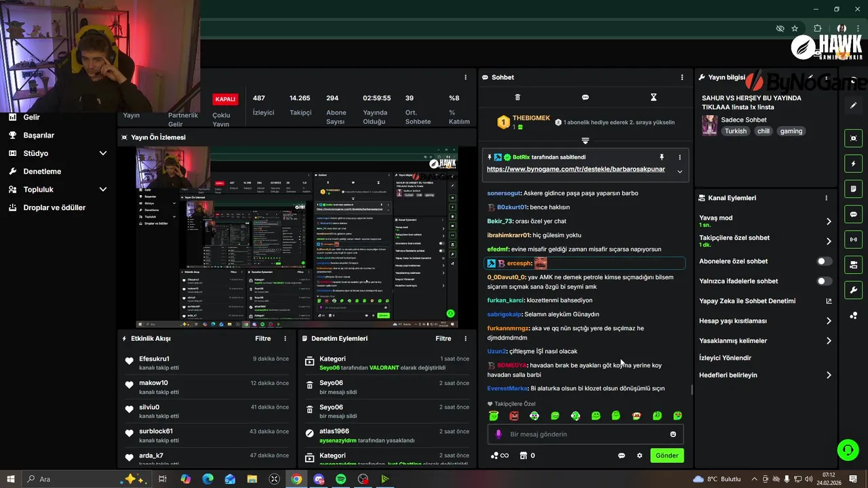Viewport: 868px width, 488px height.
Task: Open Takipçilere özel sohbet settings
Action: click(765, 241)
